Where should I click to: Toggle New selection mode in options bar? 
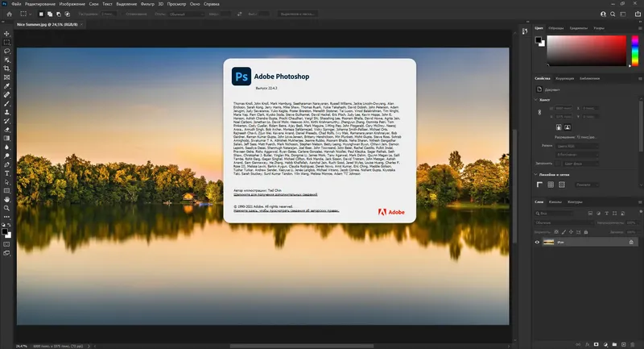point(41,14)
